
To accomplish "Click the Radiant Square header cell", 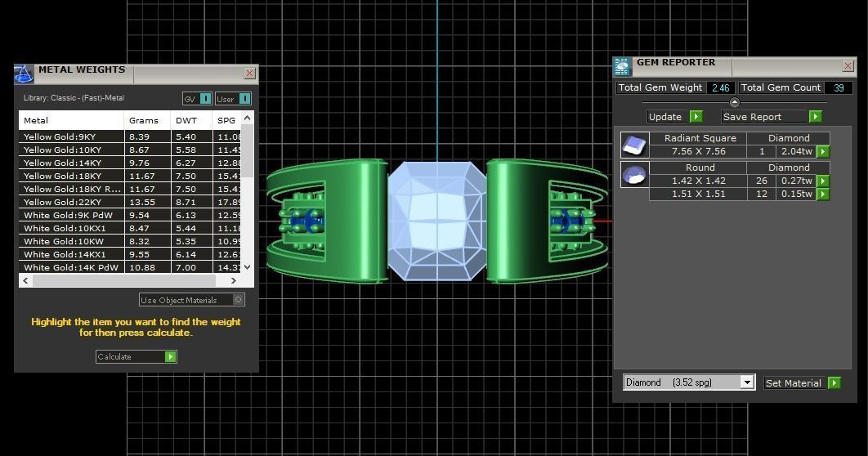I will tap(700, 138).
